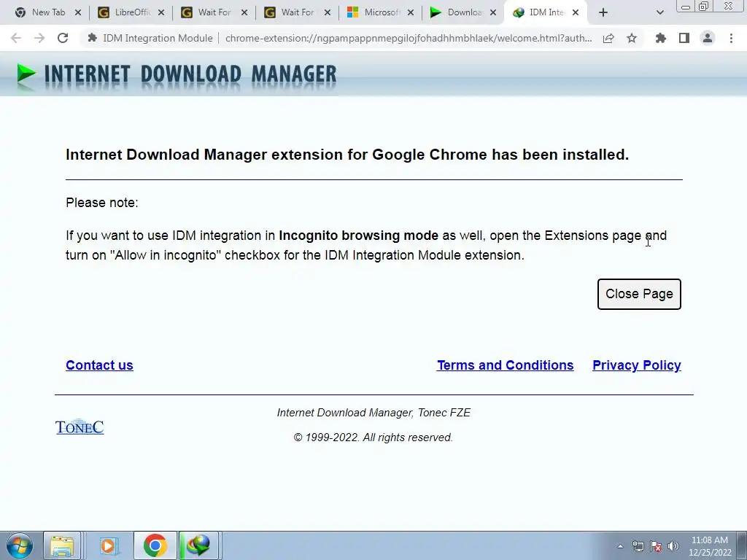Open the Extensions puzzle menu
This screenshot has width=747, height=560.
coord(661,38)
